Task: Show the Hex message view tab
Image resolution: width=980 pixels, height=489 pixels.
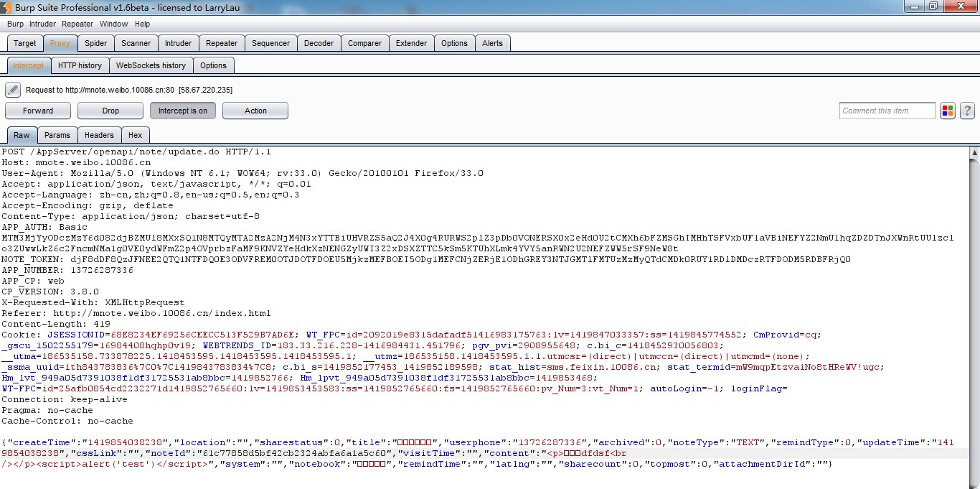Action: click(135, 135)
